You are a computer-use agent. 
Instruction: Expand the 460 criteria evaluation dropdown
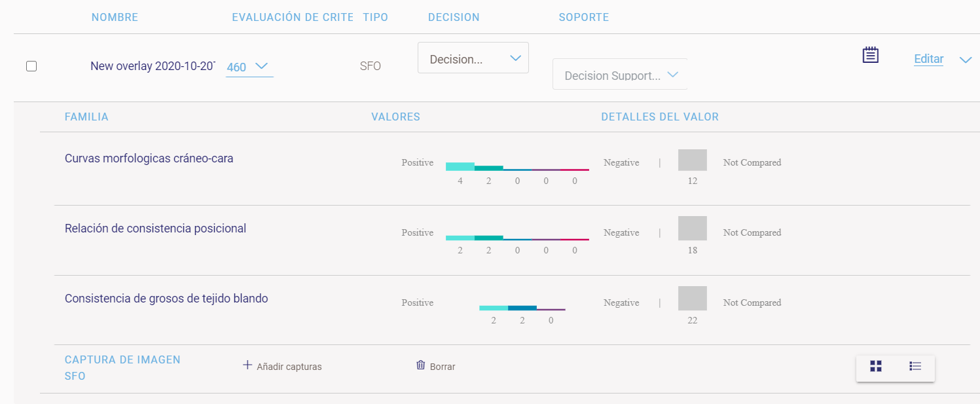coord(249,67)
